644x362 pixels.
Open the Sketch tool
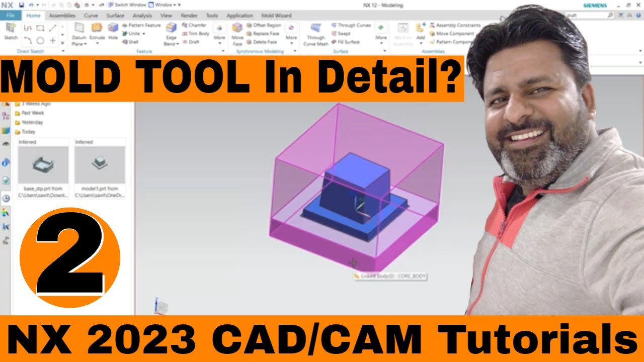click(11, 32)
